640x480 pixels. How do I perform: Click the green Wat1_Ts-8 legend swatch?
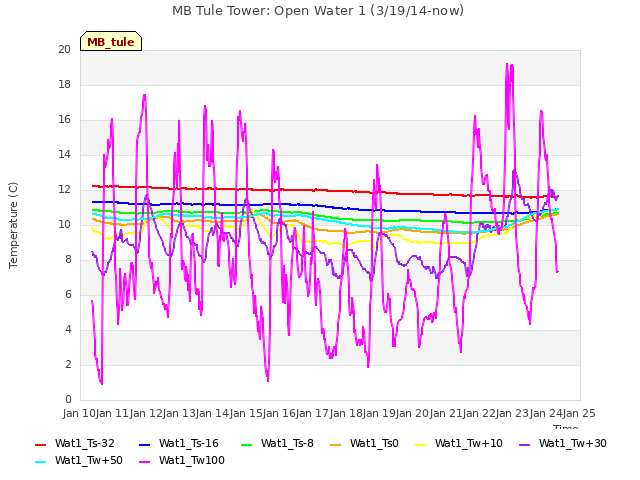coord(247,444)
